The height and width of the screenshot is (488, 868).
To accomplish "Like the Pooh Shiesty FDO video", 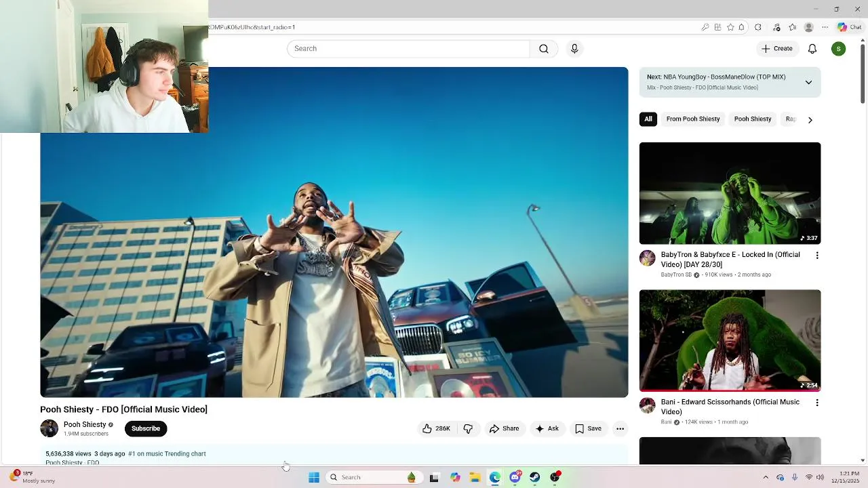I will coord(436,428).
